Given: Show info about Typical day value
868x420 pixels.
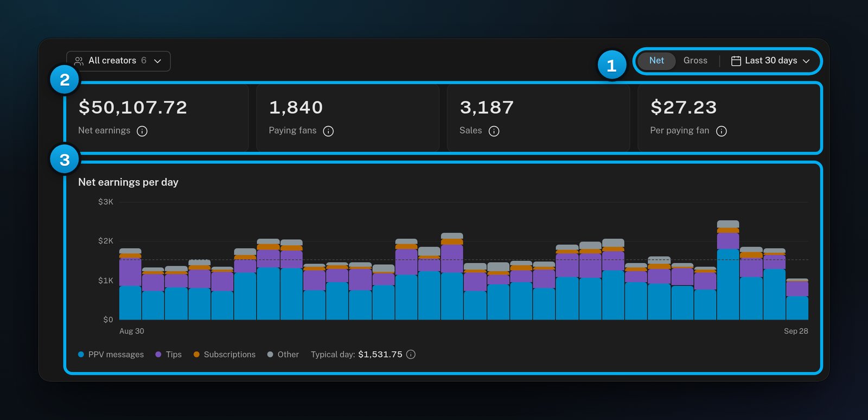Looking at the screenshot, I should tap(411, 354).
